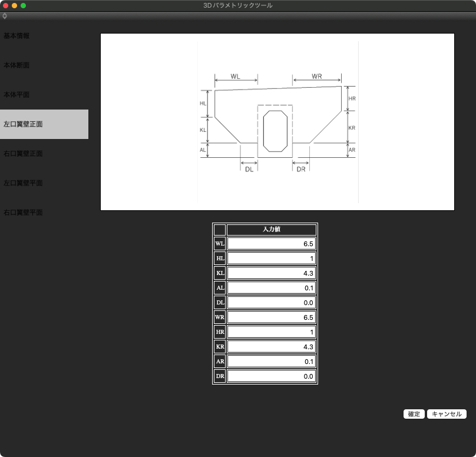The height and width of the screenshot is (457, 476).
Task: Select the KR input field
Action: pyautogui.click(x=272, y=347)
